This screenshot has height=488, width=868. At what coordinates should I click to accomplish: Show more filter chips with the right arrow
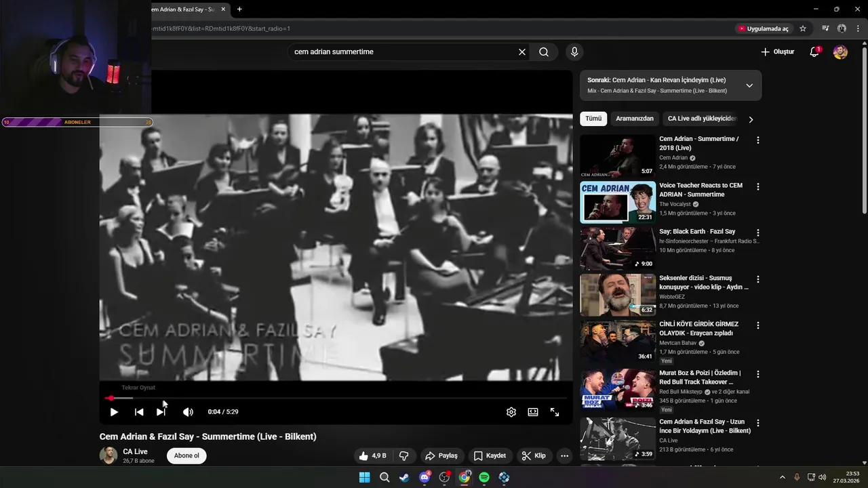pyautogui.click(x=751, y=119)
